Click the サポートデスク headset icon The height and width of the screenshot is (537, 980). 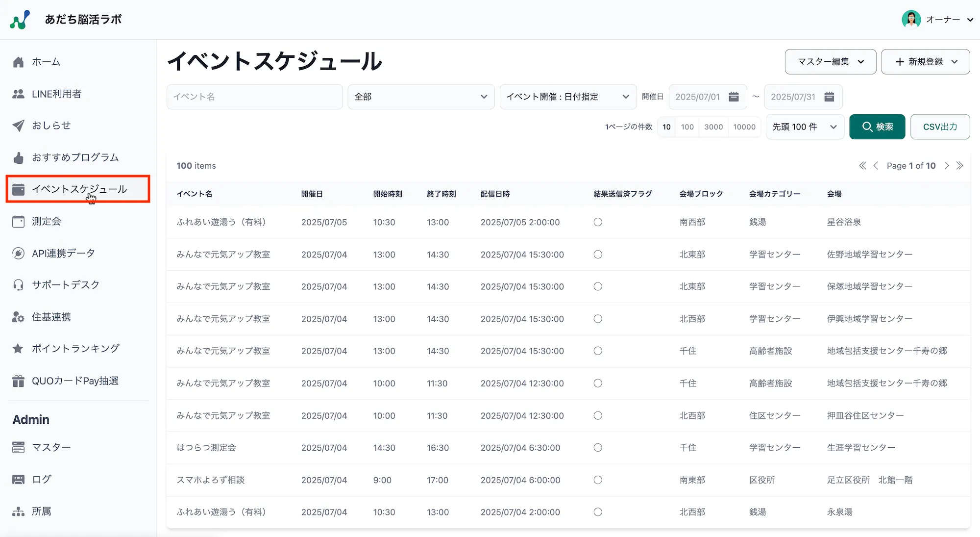click(18, 284)
